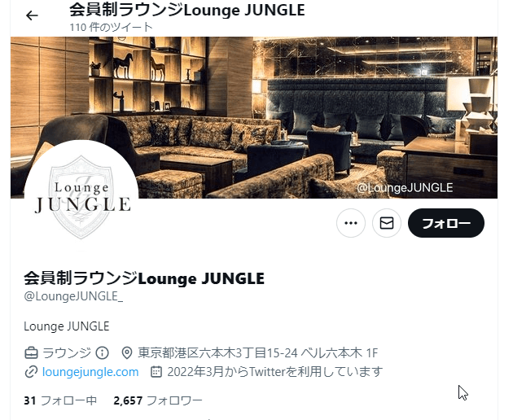Open the 31 フォロー中 following list

coord(60,400)
